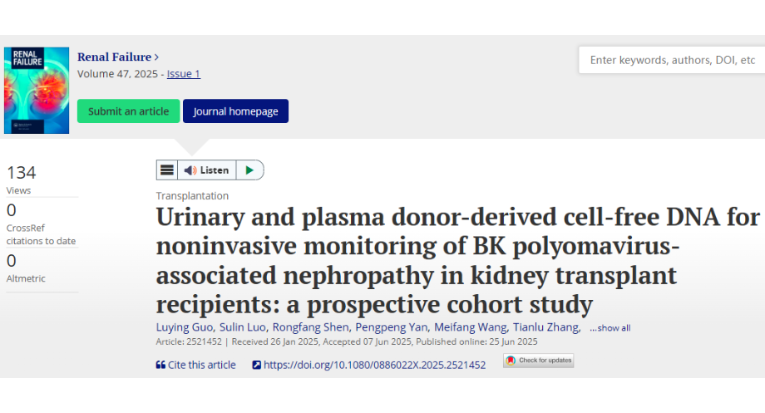Open the ReadSpeaker menu icon
This screenshot has height=413, width=765.
click(167, 170)
